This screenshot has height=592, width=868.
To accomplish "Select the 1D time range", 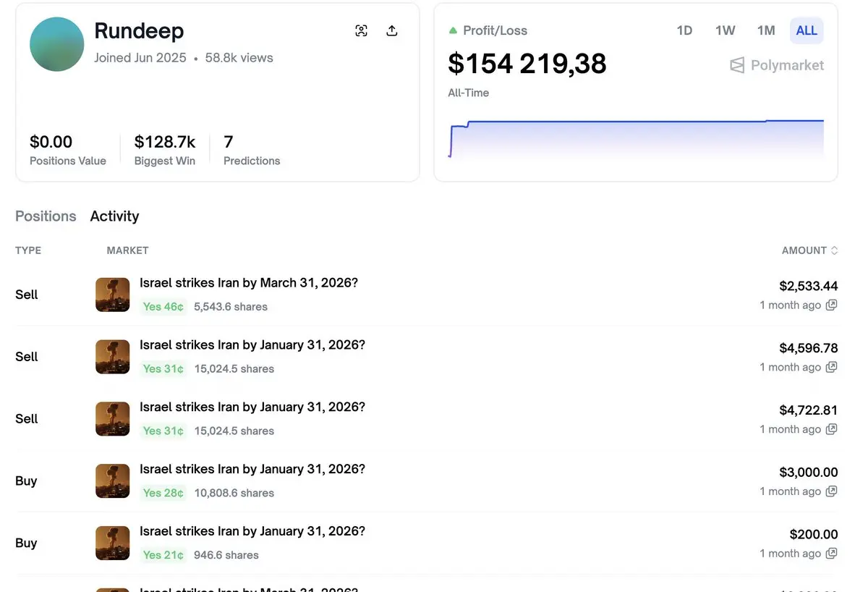I will pyautogui.click(x=684, y=30).
